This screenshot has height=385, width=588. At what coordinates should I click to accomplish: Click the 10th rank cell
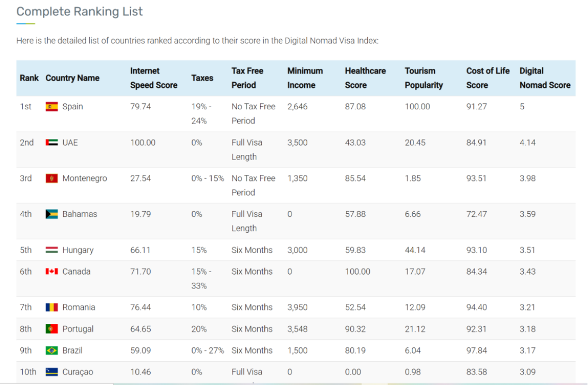tap(28, 372)
